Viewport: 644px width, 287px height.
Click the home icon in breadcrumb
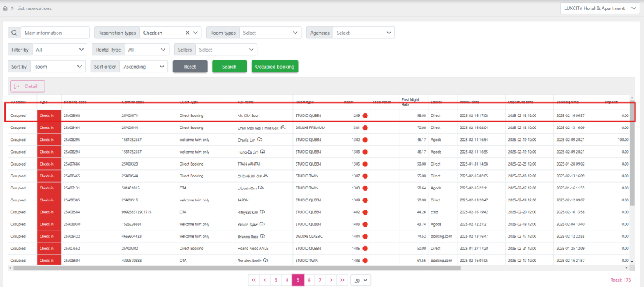pyautogui.click(x=6, y=9)
